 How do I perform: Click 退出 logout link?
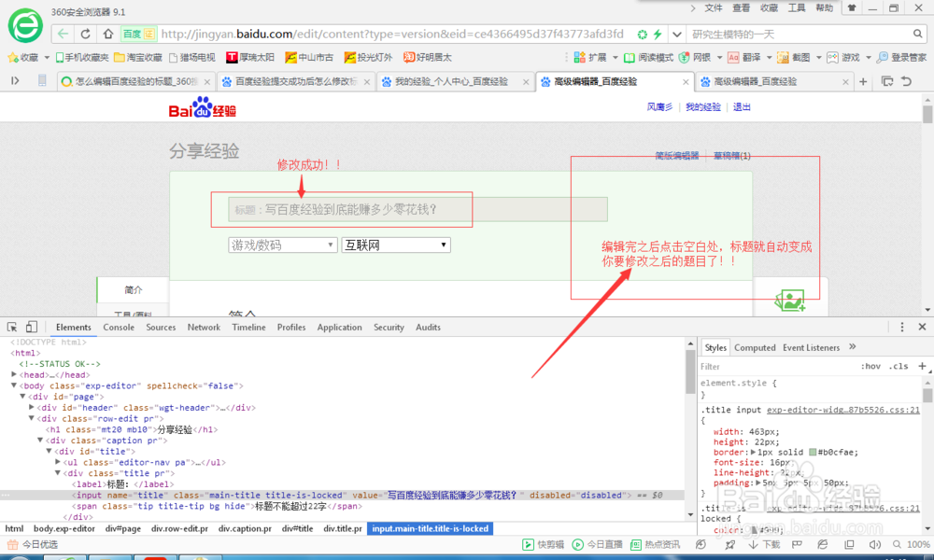tap(742, 107)
